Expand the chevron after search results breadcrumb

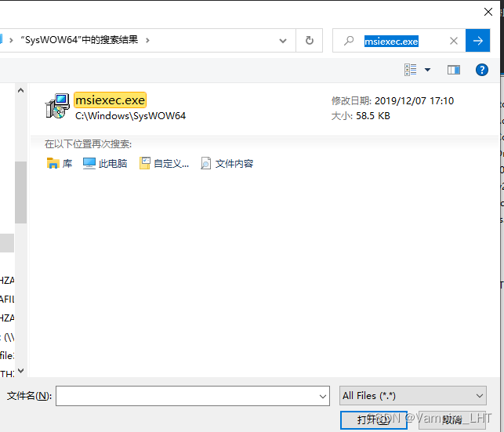pos(147,41)
